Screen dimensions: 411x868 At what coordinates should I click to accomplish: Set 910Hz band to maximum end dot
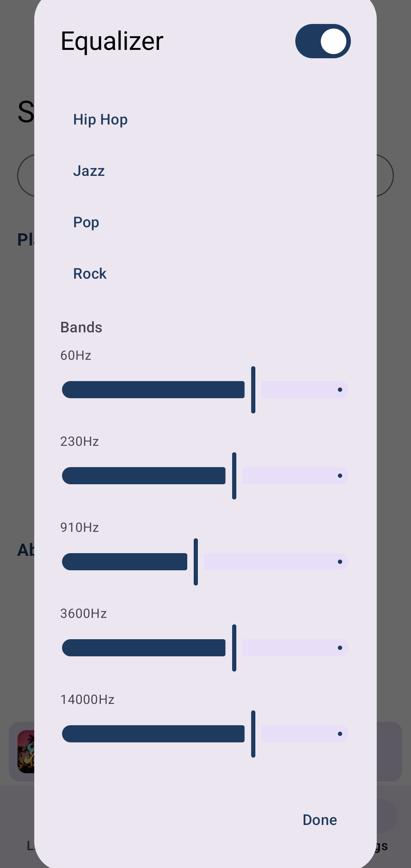[x=340, y=562]
